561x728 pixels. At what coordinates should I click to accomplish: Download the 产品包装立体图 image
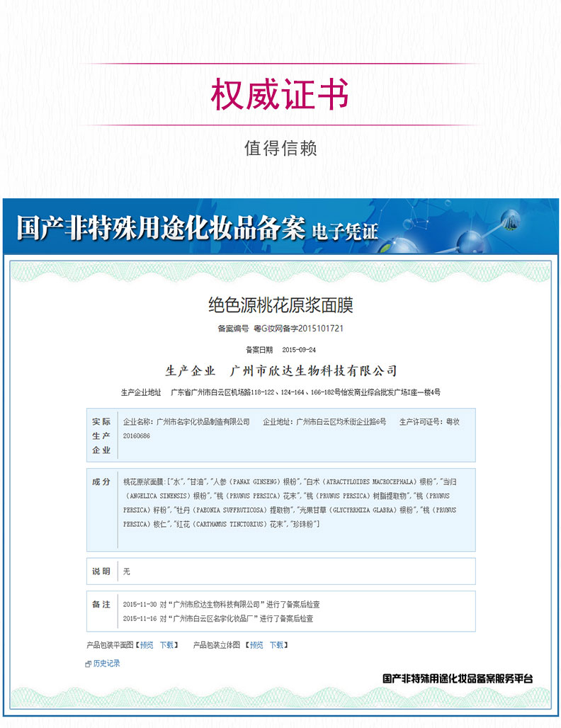tap(276, 645)
